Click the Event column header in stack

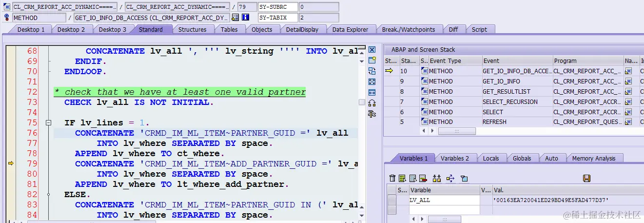click(517, 61)
